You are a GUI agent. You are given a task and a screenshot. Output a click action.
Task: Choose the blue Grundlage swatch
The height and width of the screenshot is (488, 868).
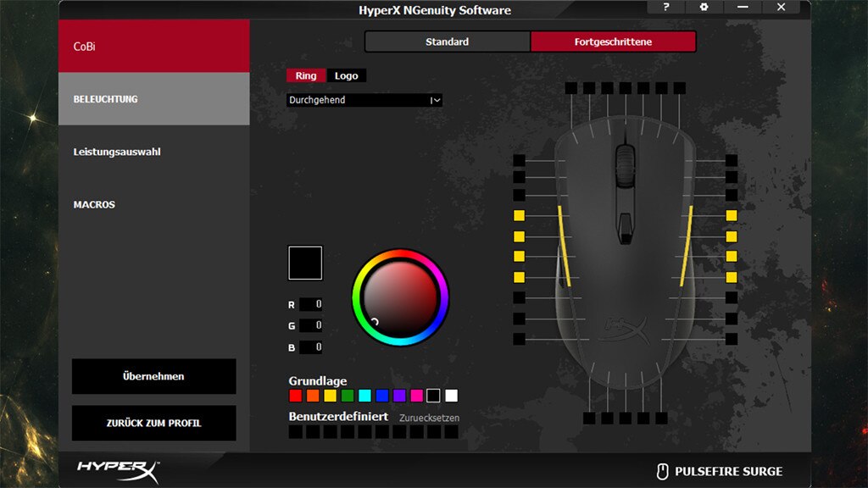coord(382,396)
